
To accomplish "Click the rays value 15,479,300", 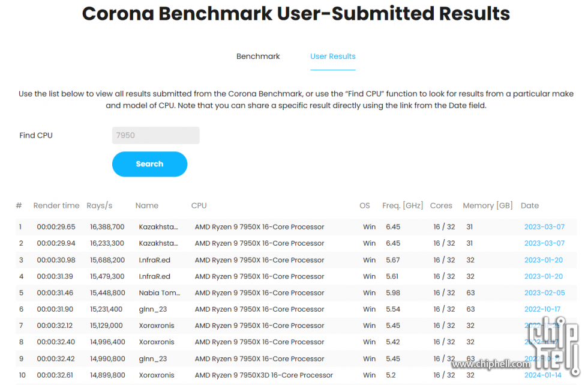I will click(x=107, y=276).
